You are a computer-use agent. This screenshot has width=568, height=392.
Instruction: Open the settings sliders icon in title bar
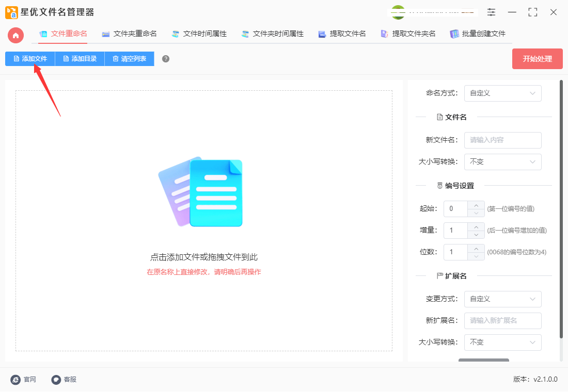pos(491,12)
